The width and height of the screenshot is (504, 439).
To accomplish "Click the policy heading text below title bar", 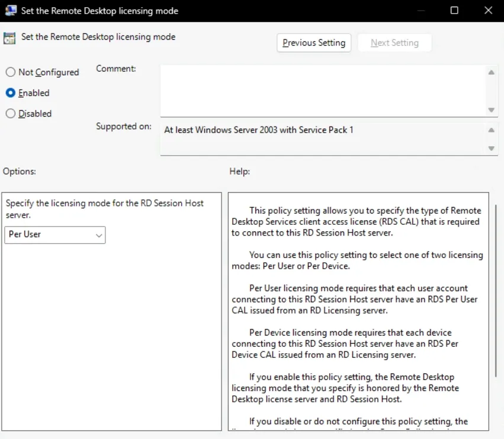I will click(98, 37).
